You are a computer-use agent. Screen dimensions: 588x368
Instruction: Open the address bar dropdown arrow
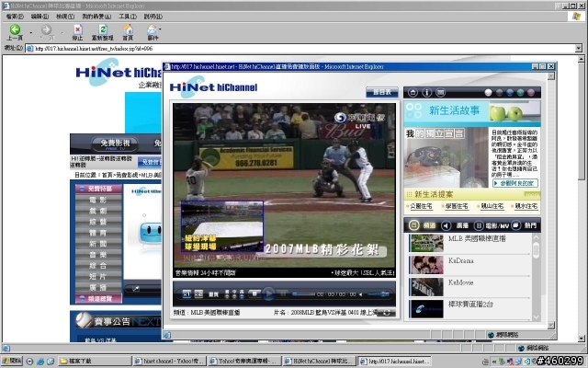(579, 48)
